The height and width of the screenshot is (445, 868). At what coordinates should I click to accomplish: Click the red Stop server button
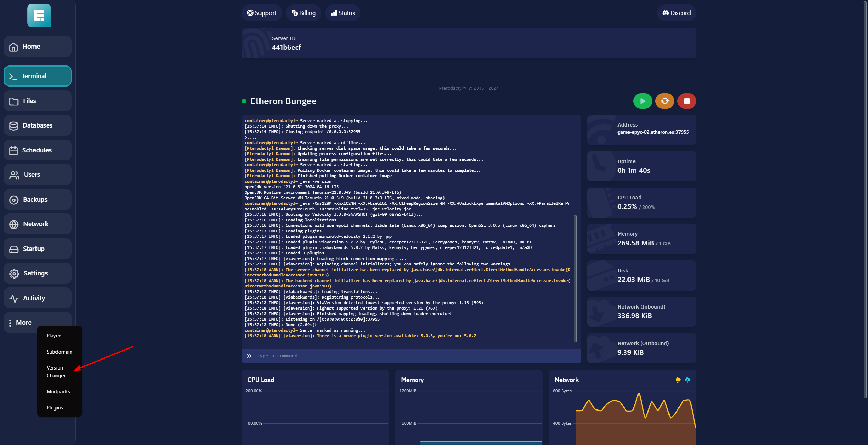tap(686, 101)
